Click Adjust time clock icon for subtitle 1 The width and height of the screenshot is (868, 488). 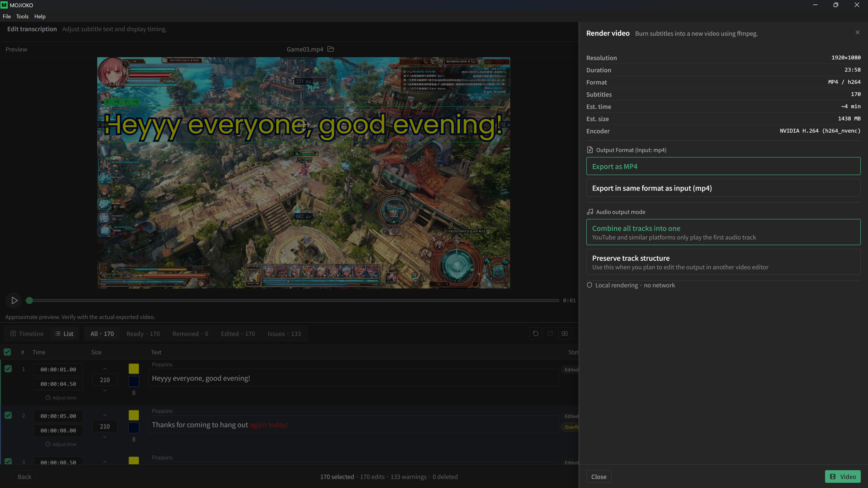pos(48,398)
